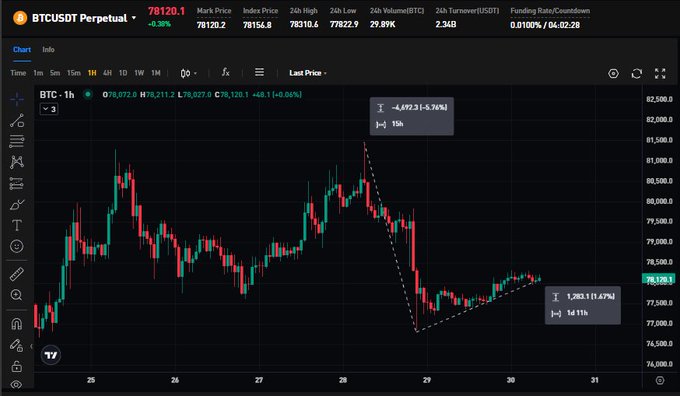Image resolution: width=680 pixels, height=396 pixels.
Task: Activate the zoom in tool
Action: click(17, 295)
